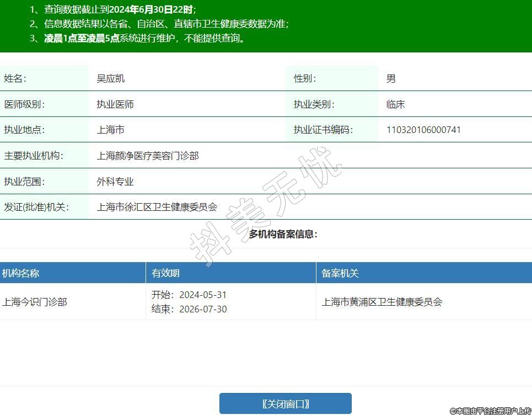Click the 外科专业 practice scope value
Image resolution: width=532 pixels, height=415 pixels.
tap(115, 182)
